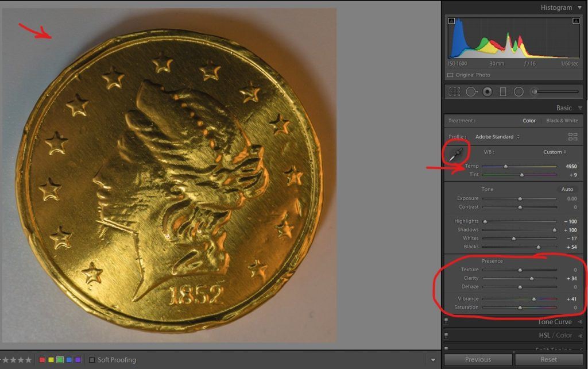Open the Profile Browser grid icon
Viewport: 588px width, 369px height.
pyautogui.click(x=572, y=137)
